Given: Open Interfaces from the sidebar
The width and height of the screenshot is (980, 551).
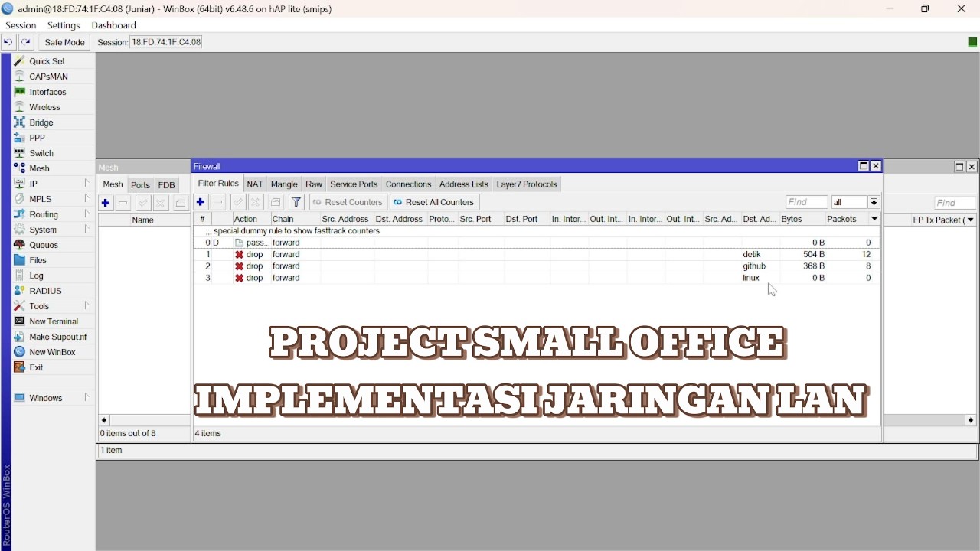Looking at the screenshot, I should (x=47, y=92).
